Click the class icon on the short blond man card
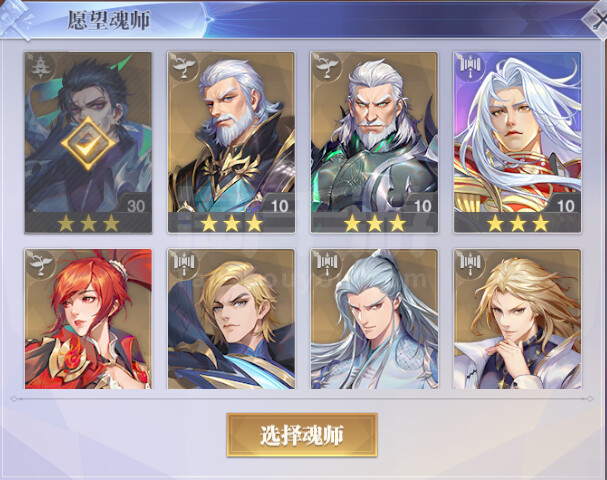The image size is (607, 480). click(x=184, y=264)
